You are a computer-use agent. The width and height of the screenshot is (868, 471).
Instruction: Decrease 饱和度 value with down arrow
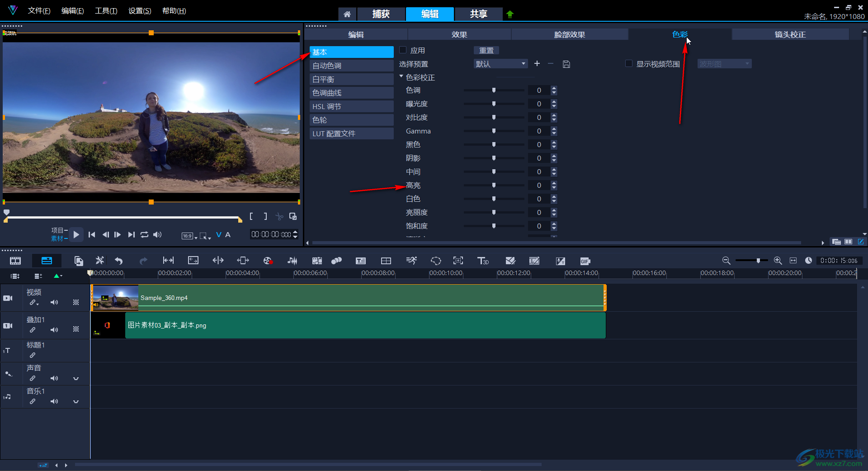554,228
